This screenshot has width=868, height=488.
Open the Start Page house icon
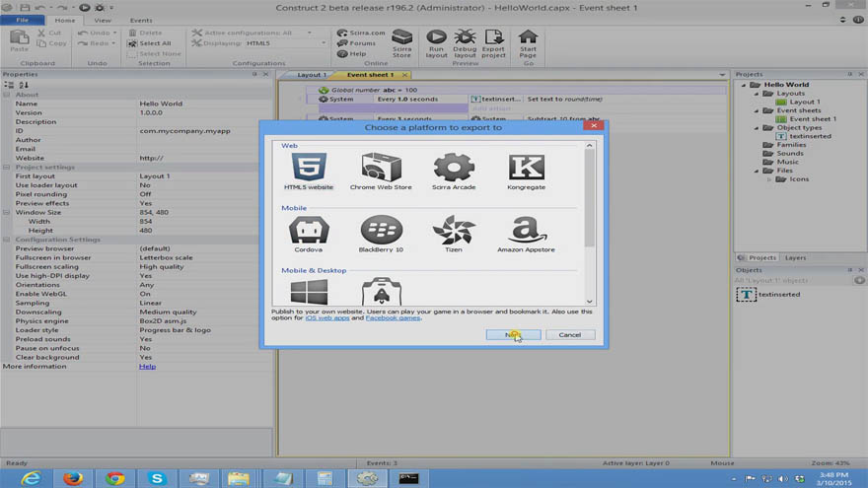click(528, 43)
